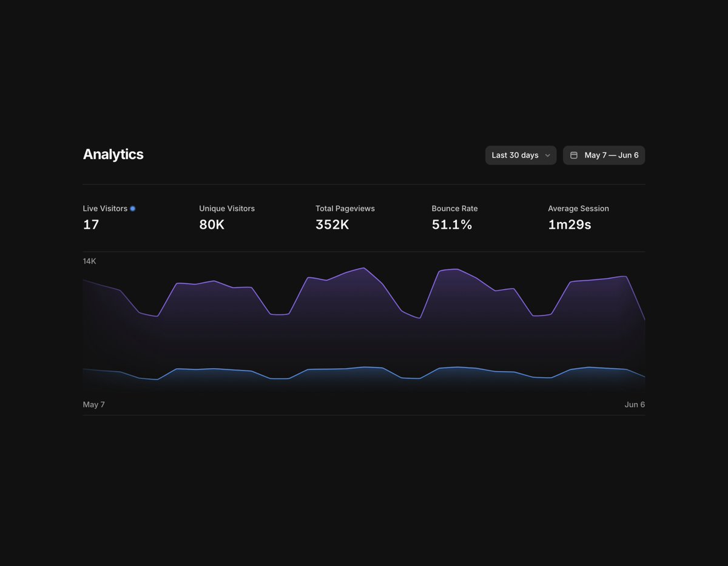Click the 17 Live Visitors value

coord(90,224)
